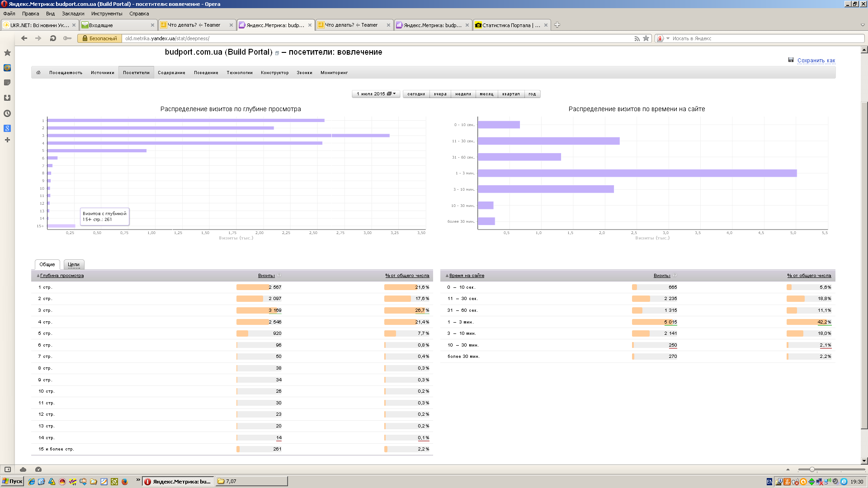Open the 7,07 folder in taskbar
The width and height of the screenshot is (868, 488).
tap(251, 482)
